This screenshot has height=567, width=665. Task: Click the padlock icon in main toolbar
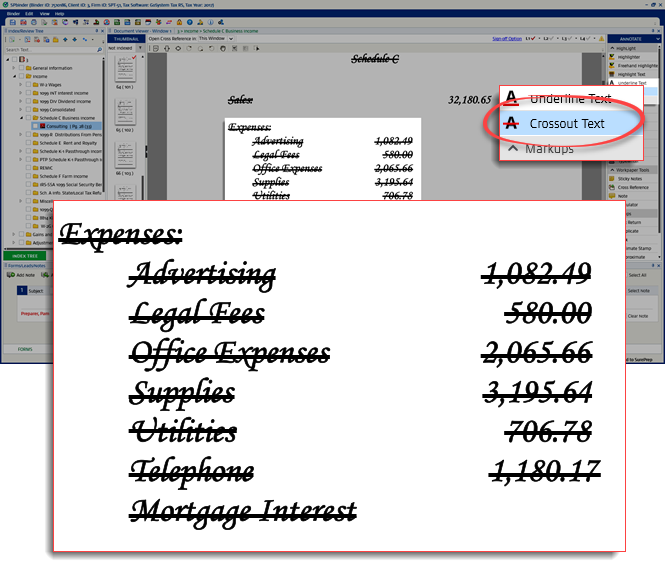pyautogui.click(x=179, y=22)
